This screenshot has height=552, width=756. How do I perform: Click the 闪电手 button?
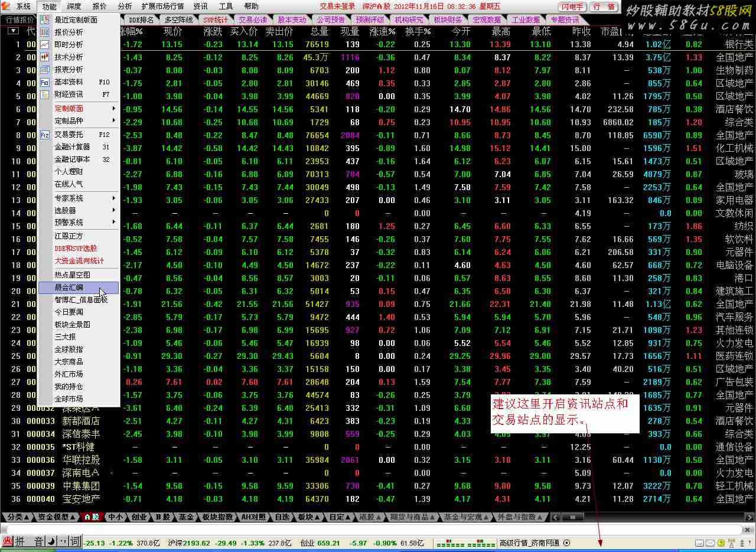pos(572,6)
